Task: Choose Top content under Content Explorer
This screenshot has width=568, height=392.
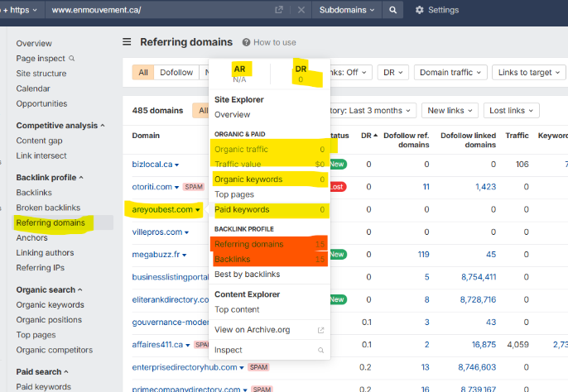Action: [269, 310]
